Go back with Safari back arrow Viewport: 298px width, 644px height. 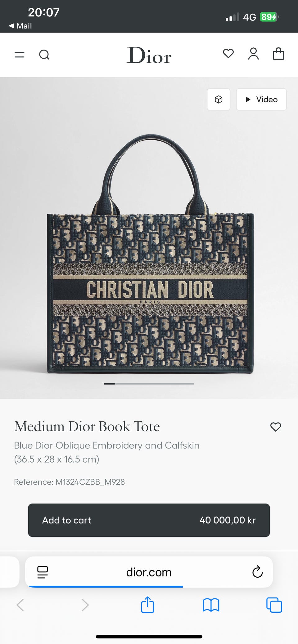tap(20, 605)
